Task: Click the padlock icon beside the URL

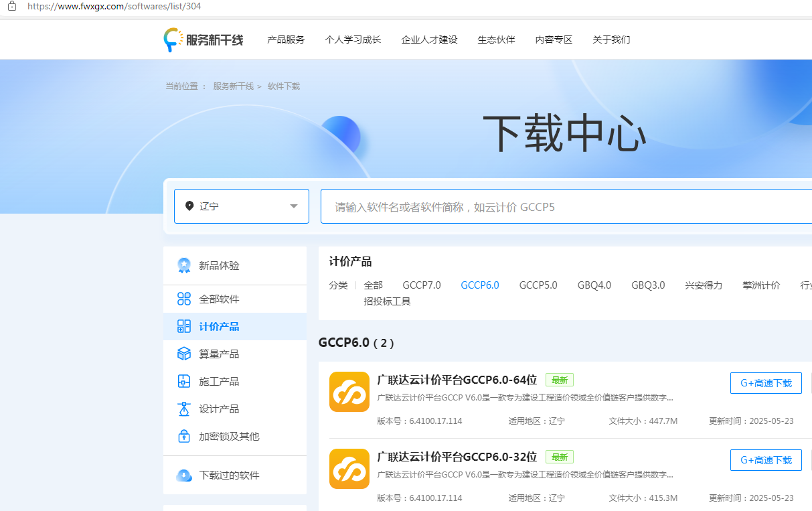Action: coord(12,6)
